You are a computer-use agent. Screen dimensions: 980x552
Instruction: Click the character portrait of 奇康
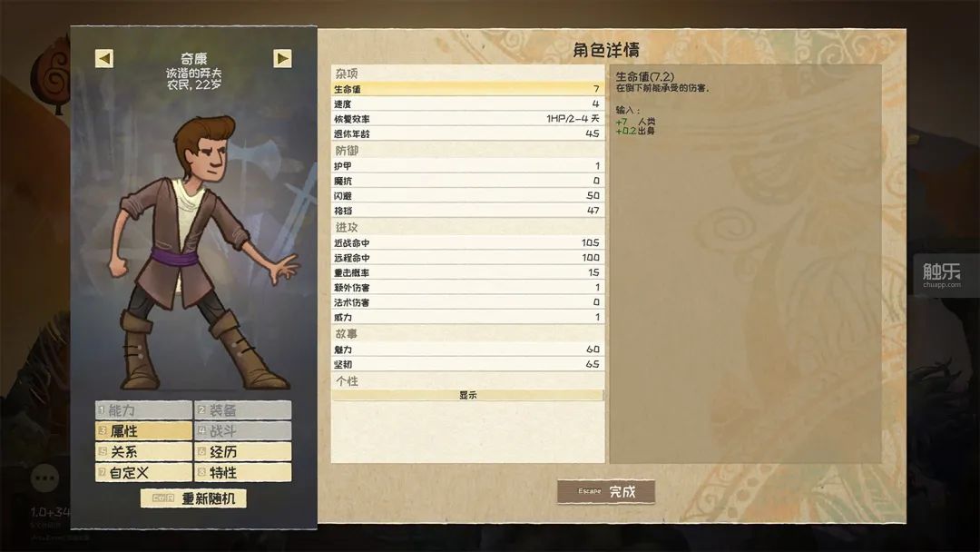200,250
